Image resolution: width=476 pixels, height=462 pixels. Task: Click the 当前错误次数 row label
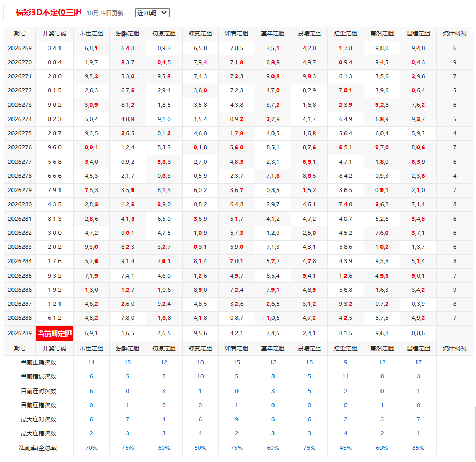tap(38, 376)
